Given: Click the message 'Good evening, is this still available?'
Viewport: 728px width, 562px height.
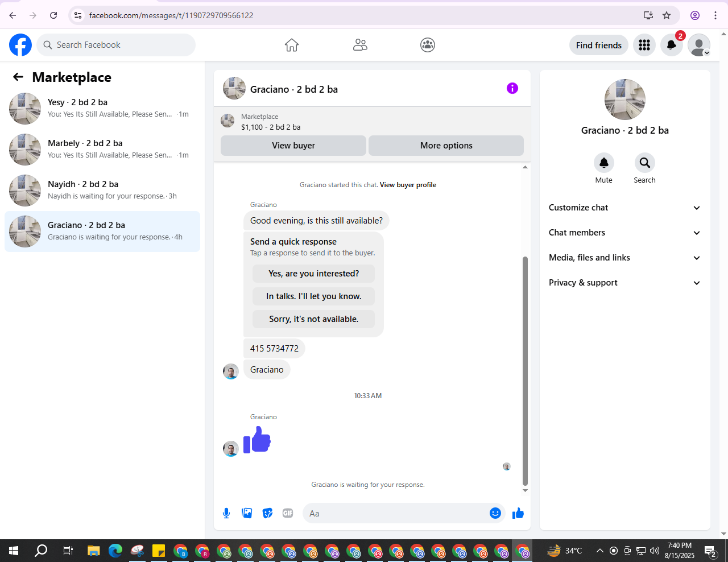Looking at the screenshot, I should click(317, 221).
